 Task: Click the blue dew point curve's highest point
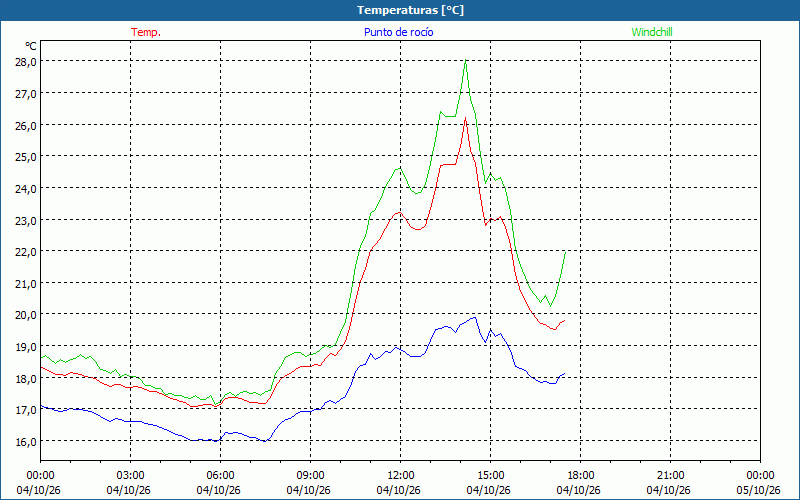(474, 317)
